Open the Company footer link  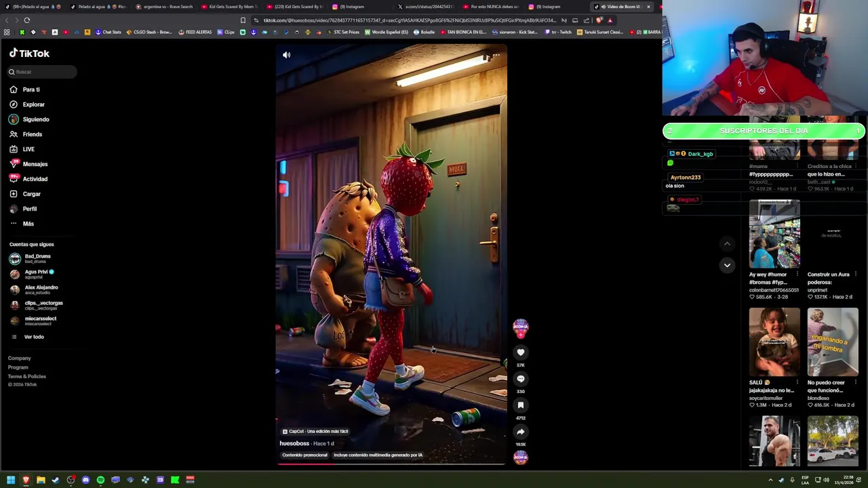point(19,358)
